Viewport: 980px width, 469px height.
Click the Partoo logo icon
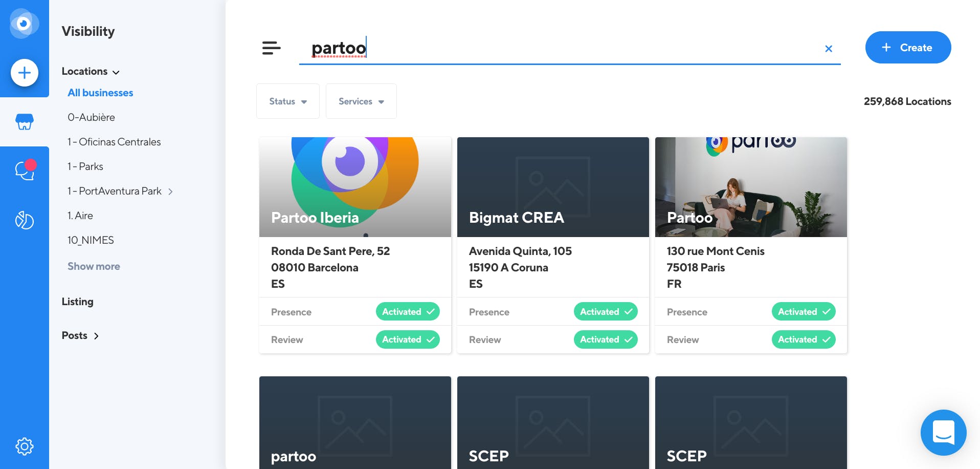pos(24,24)
